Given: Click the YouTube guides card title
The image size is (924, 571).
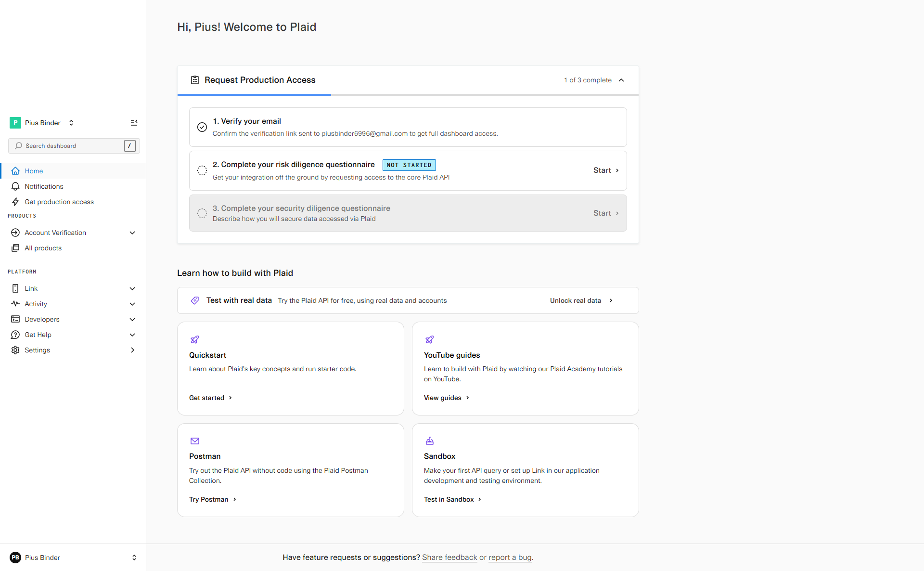Looking at the screenshot, I should [452, 355].
